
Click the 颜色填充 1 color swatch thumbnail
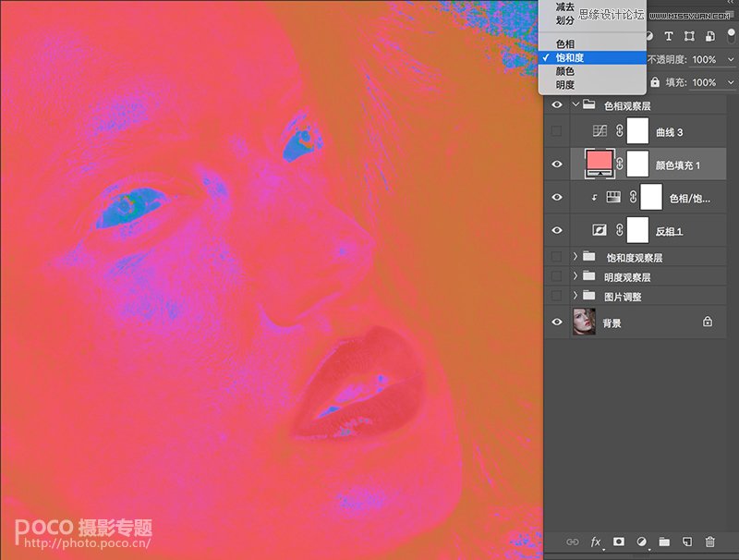(600, 164)
